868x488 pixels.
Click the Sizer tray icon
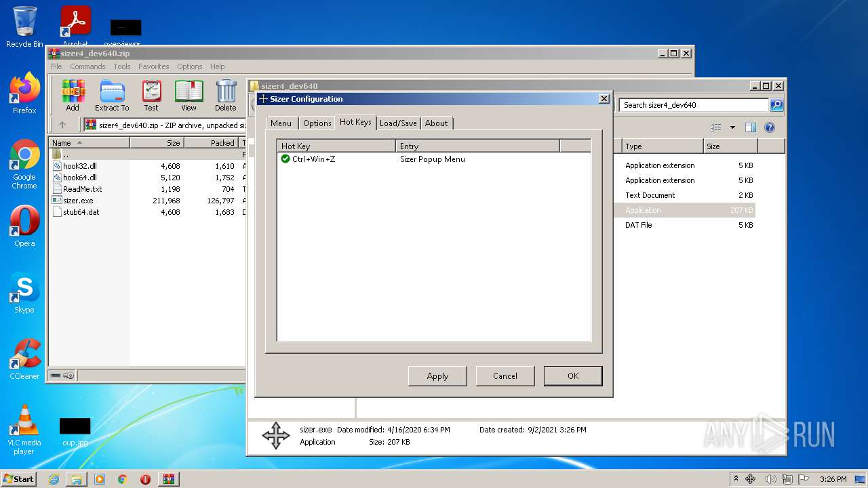(x=751, y=479)
